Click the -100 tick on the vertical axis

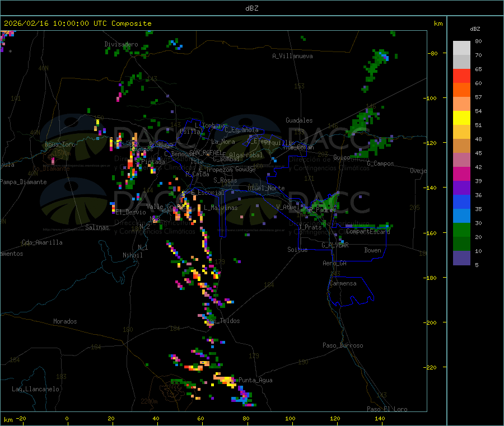[x=431, y=98]
